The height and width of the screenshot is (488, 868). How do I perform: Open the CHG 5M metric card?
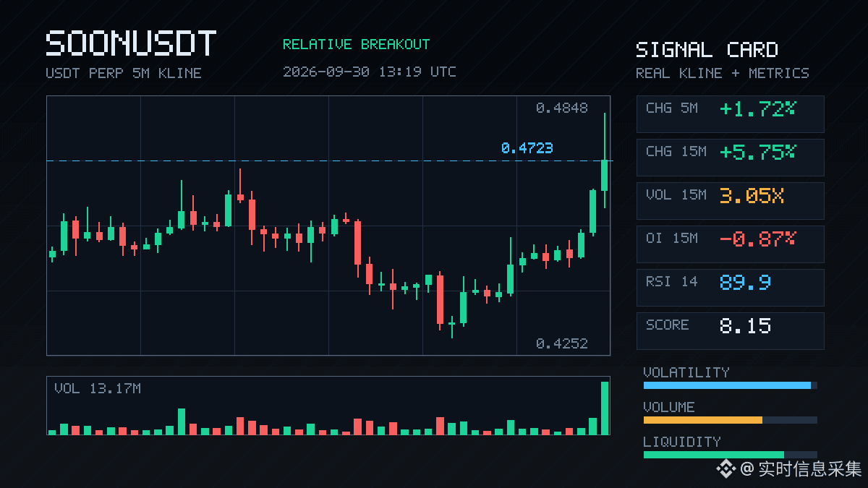(730, 114)
